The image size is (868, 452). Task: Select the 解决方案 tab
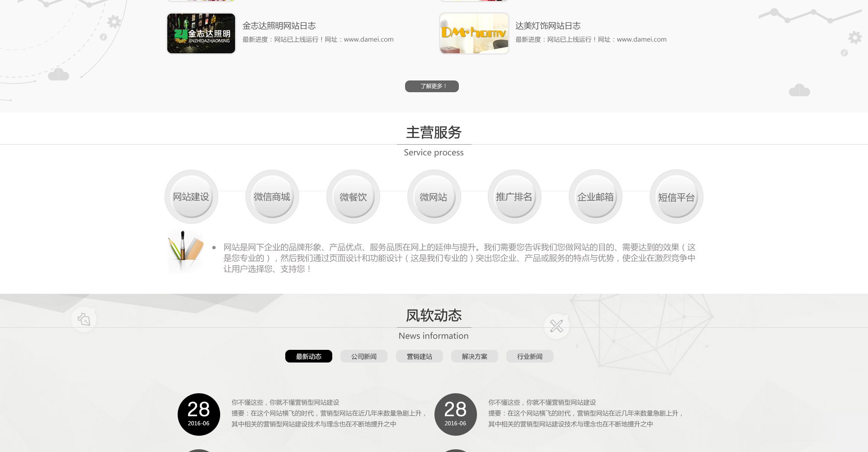coord(475,356)
